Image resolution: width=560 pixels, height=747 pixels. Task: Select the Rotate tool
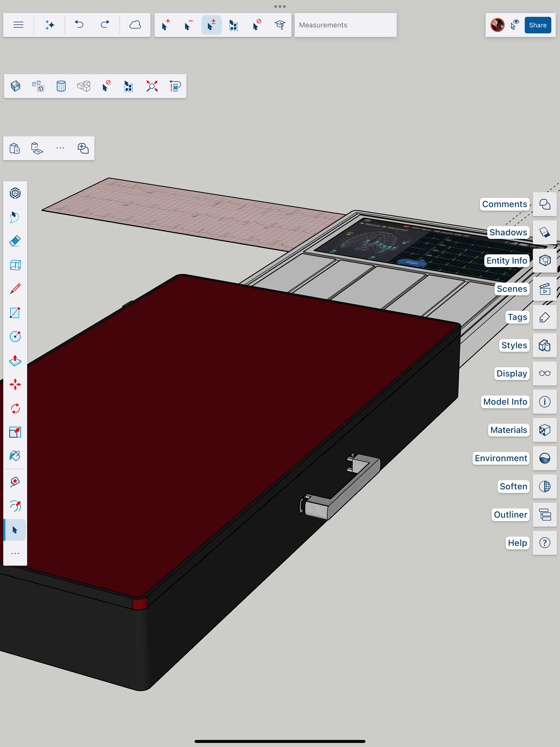tap(15, 408)
